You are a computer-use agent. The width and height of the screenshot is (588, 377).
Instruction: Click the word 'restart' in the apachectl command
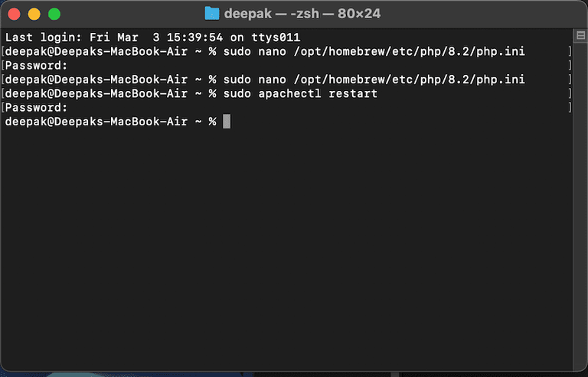click(x=353, y=93)
